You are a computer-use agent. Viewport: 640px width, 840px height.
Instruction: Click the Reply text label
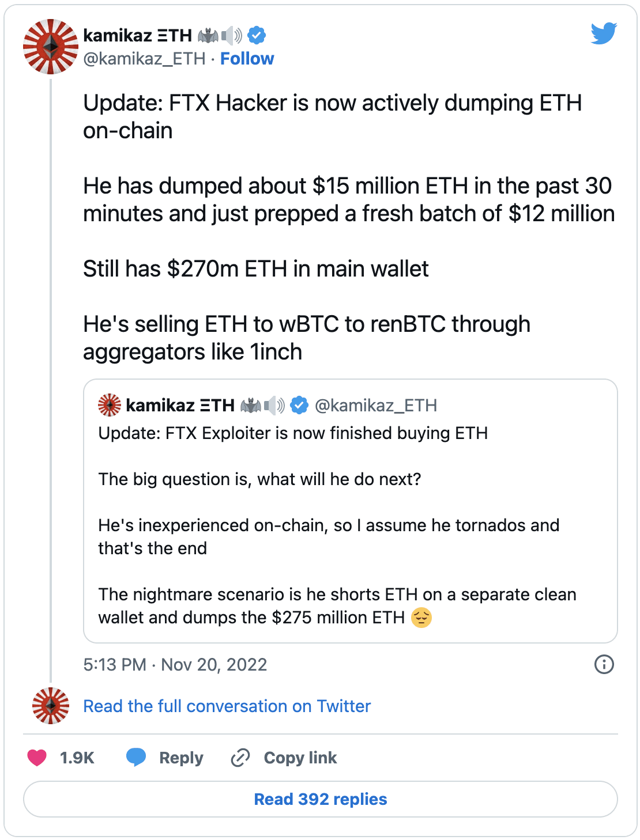180,758
